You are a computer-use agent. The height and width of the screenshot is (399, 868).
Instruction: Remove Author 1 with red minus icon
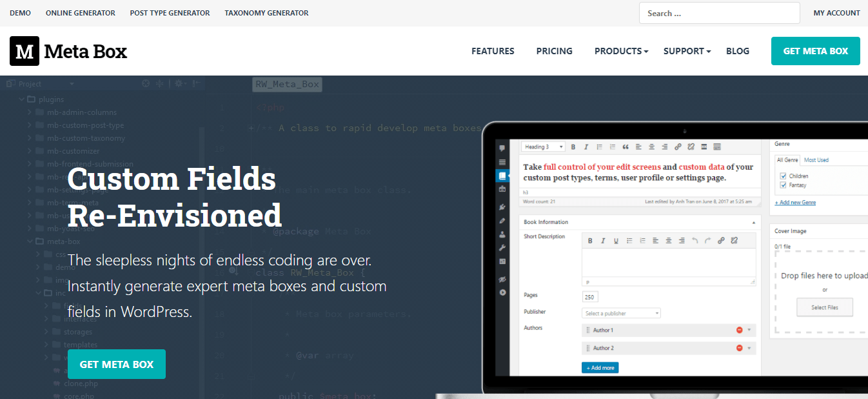(x=739, y=330)
